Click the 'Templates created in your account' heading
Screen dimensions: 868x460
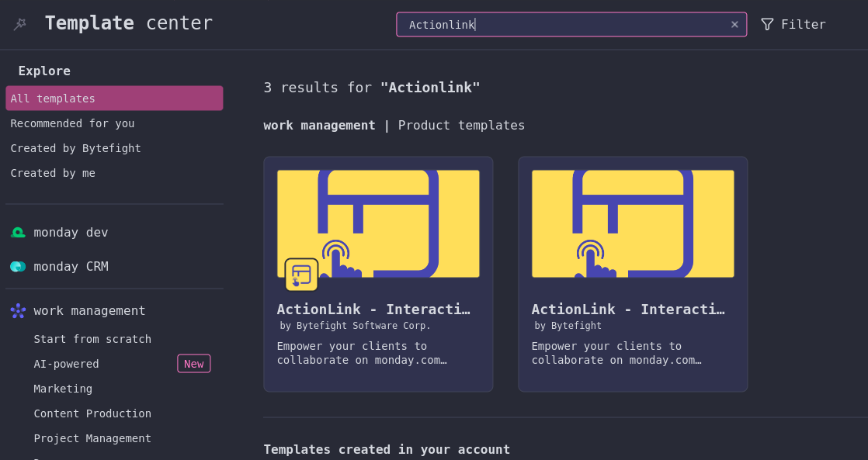[x=387, y=449]
